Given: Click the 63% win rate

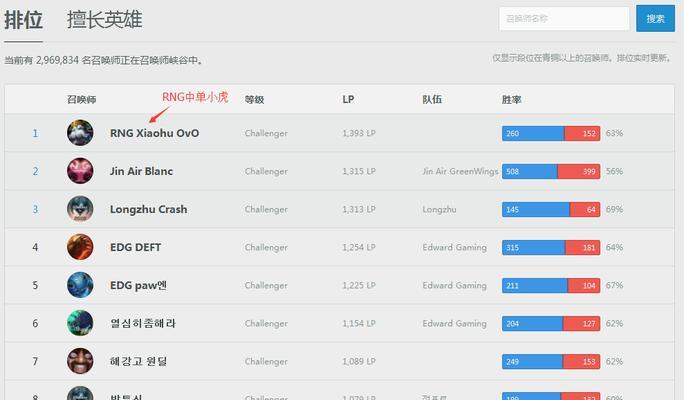Looking at the screenshot, I should pyautogui.click(x=614, y=133).
